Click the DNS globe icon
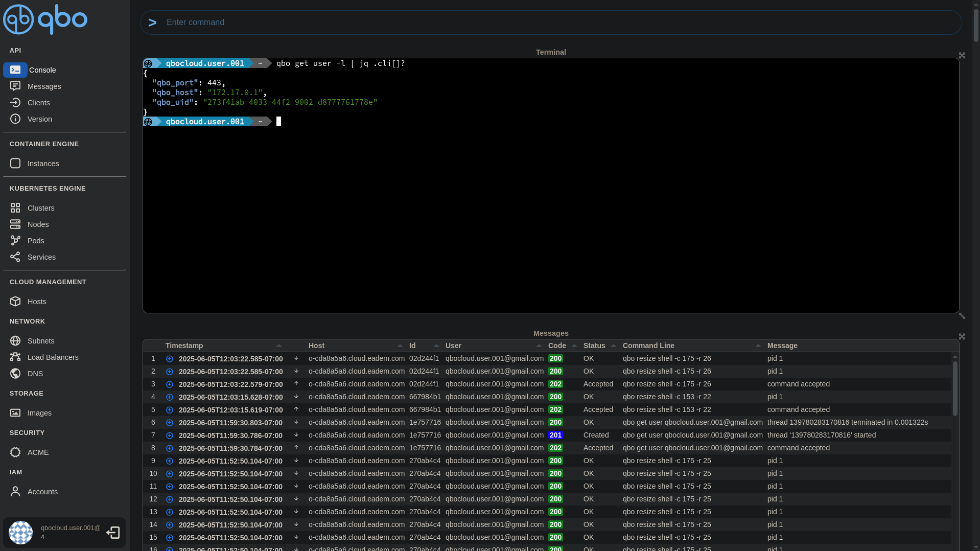The height and width of the screenshot is (551, 980). point(15,373)
